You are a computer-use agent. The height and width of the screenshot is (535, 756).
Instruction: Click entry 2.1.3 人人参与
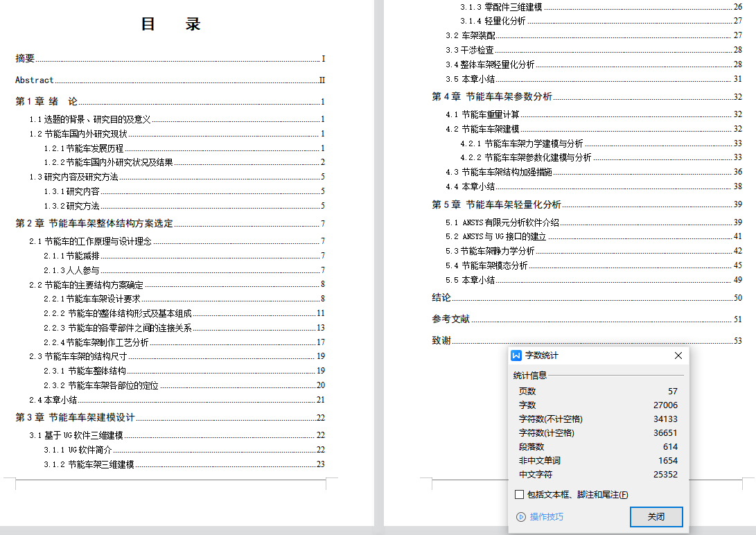click(x=184, y=270)
